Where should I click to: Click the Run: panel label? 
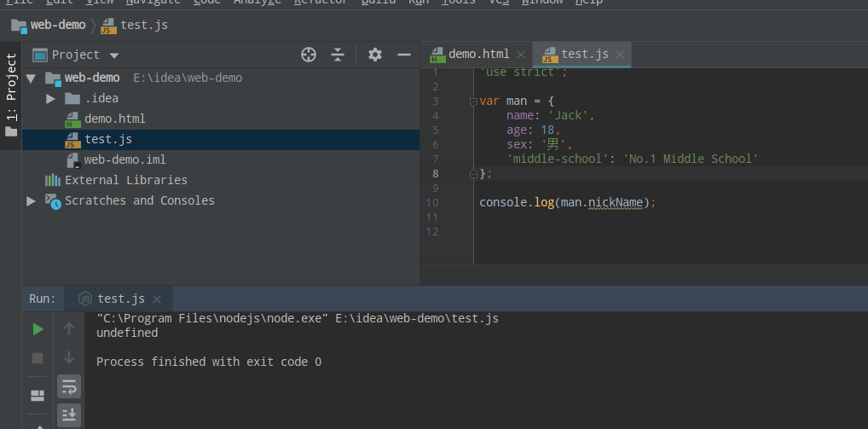[x=43, y=299]
